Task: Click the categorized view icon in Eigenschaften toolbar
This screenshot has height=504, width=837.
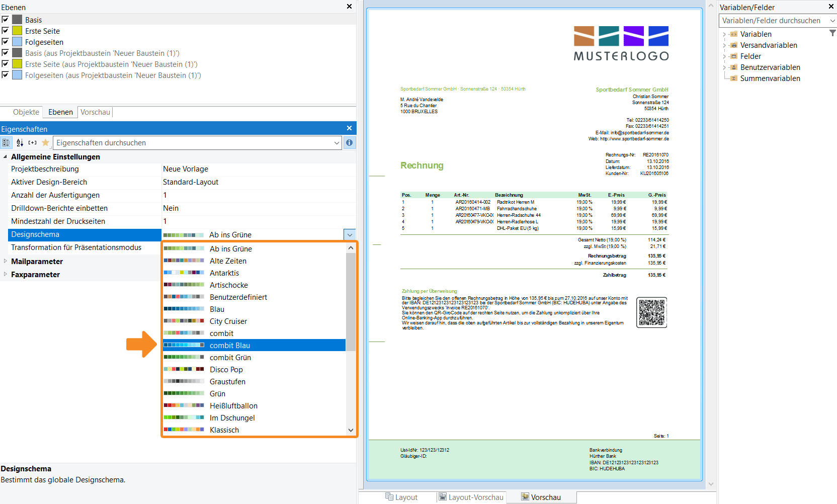Action: (6, 143)
